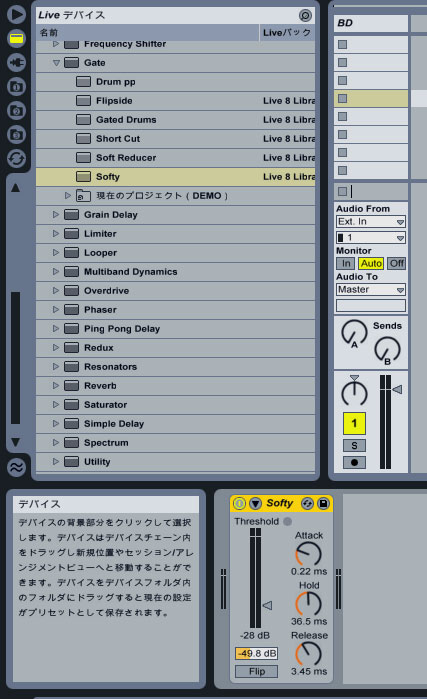Open the Plug-in Device Browser icon

click(x=16, y=62)
